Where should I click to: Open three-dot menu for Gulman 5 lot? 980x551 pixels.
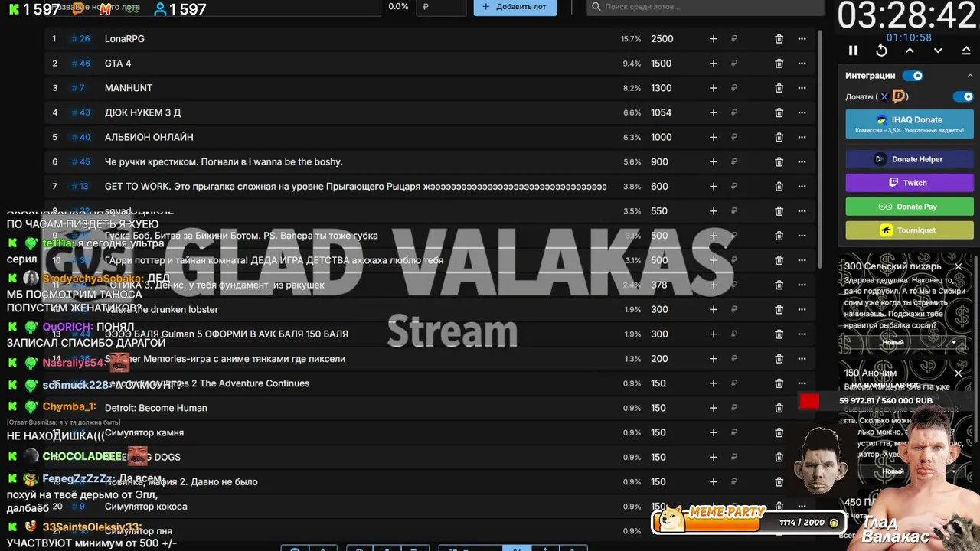click(802, 334)
